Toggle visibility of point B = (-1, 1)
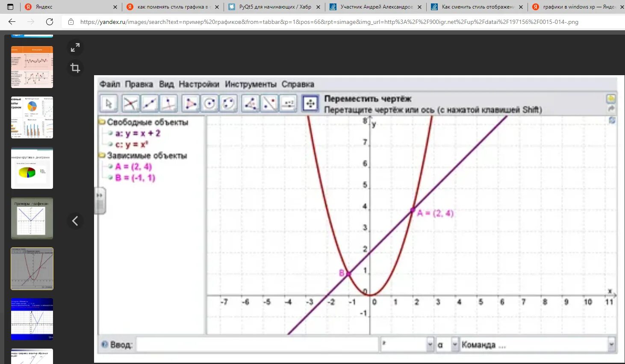This screenshot has height=364, width=625. (x=110, y=178)
